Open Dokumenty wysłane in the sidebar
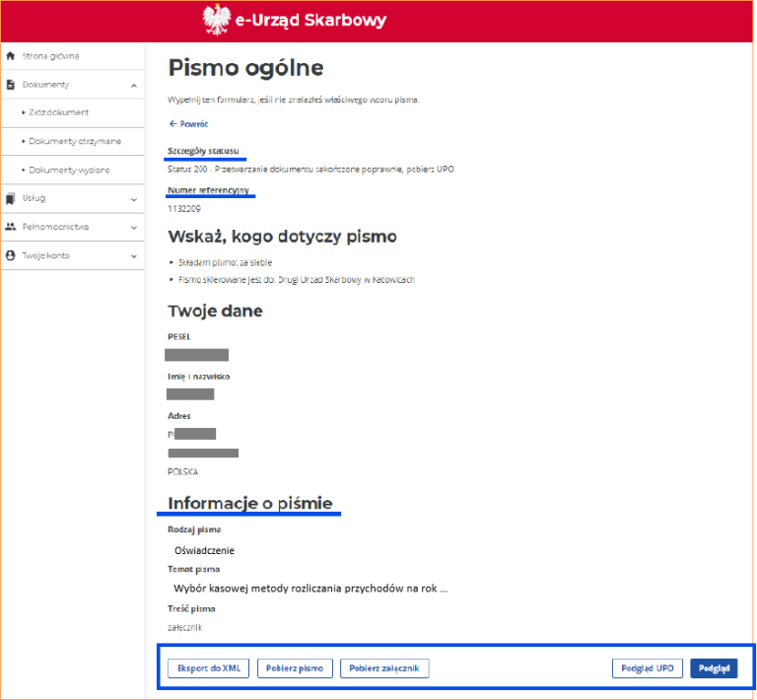Image resolution: width=757 pixels, height=700 pixels. (x=69, y=171)
